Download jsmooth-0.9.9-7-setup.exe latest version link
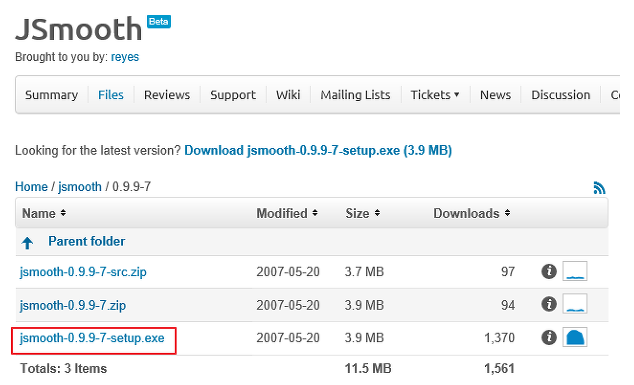Viewport: 634px width, 385px height. click(318, 150)
